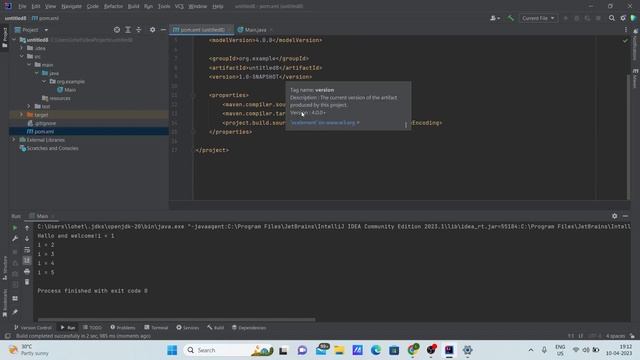Click the down arrow in Run console
Image resolution: width=640 pixels, height=360 pixels.
click(x=27, y=238)
